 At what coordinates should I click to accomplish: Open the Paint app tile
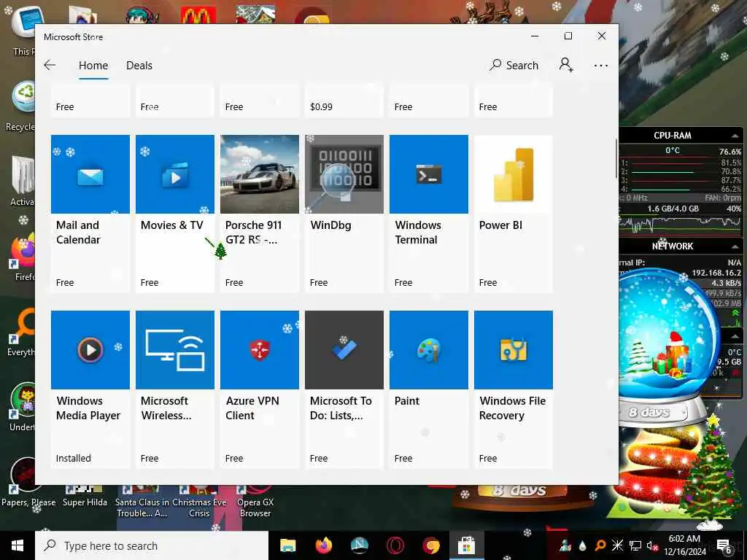[429, 389]
